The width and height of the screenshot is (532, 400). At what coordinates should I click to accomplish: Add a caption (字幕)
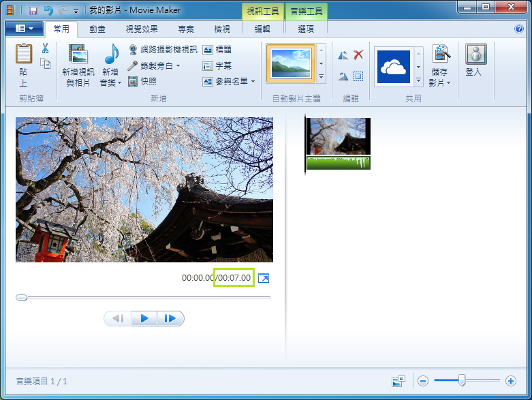(217, 65)
